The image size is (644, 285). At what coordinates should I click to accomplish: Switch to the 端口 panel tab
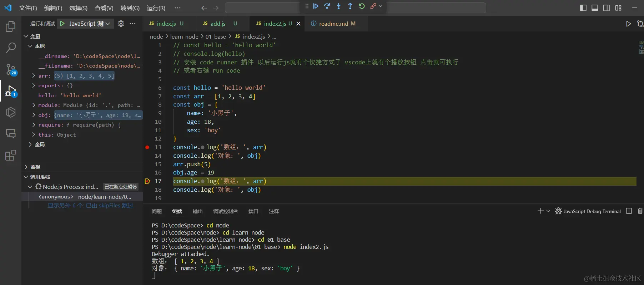(x=253, y=211)
